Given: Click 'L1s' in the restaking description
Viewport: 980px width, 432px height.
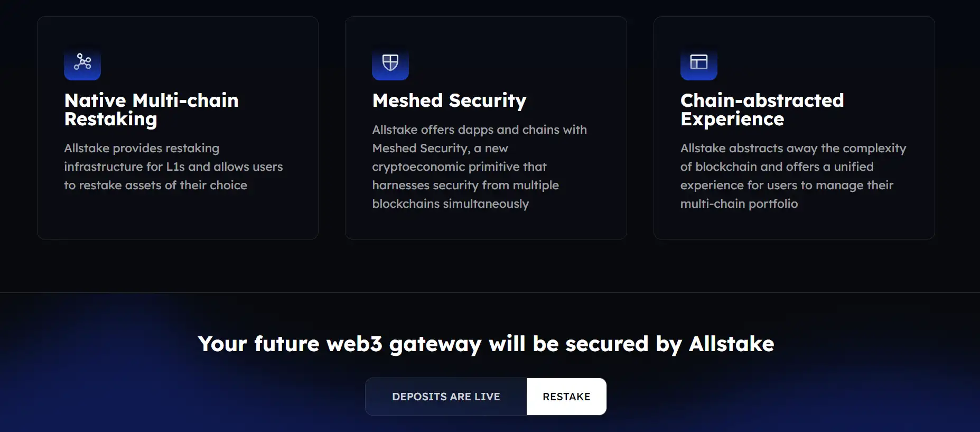Looking at the screenshot, I should pos(175,167).
